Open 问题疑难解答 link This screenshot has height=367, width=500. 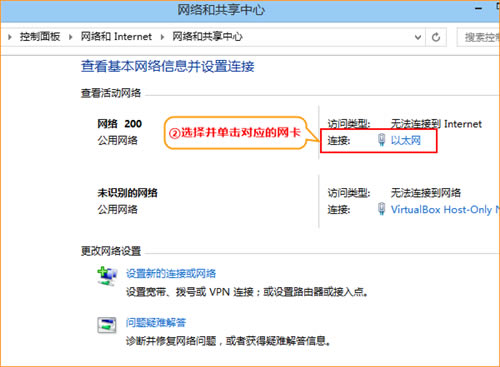pyautogui.click(x=156, y=322)
